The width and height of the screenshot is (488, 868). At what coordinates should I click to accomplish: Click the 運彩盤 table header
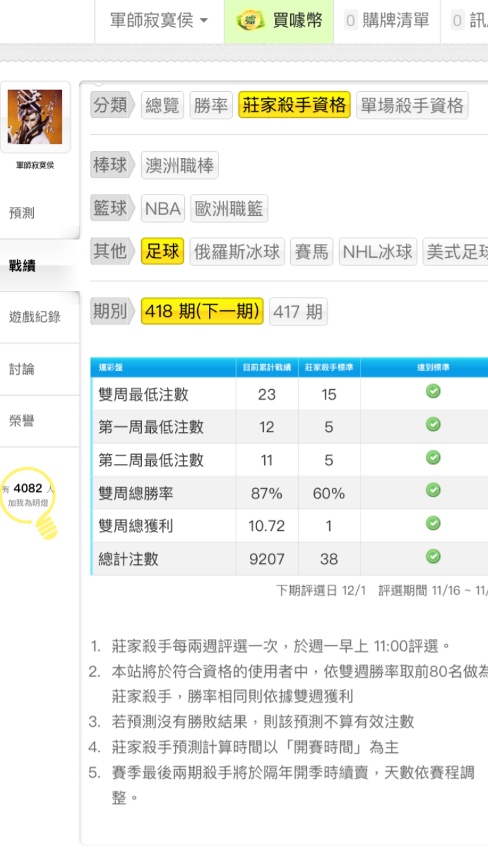(163, 368)
